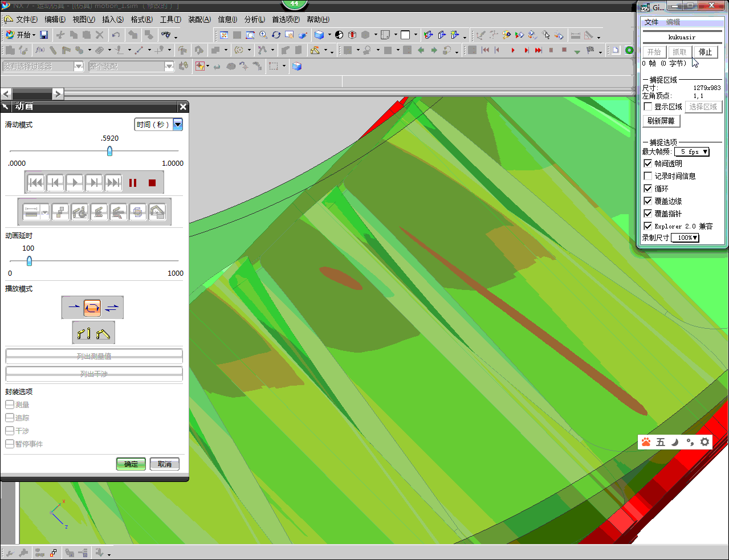Click the Pan view hand icon

point(290,35)
